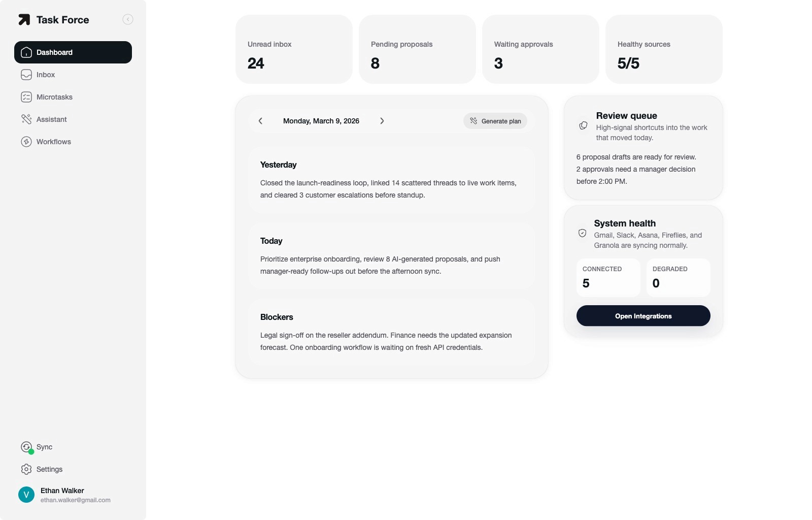The width and height of the screenshot is (812, 520).
Task: Click the Sync refresh icon
Action: 26,447
